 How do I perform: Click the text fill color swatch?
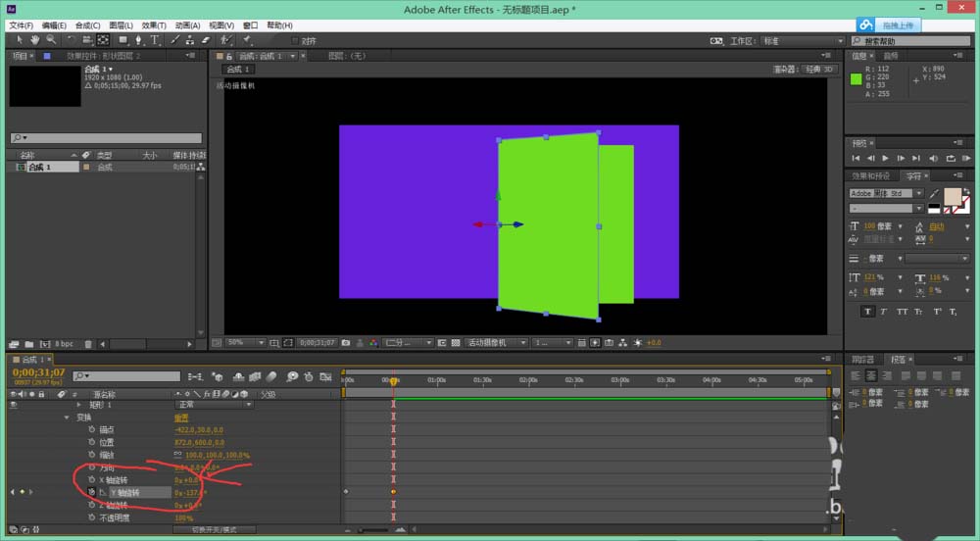[952, 197]
